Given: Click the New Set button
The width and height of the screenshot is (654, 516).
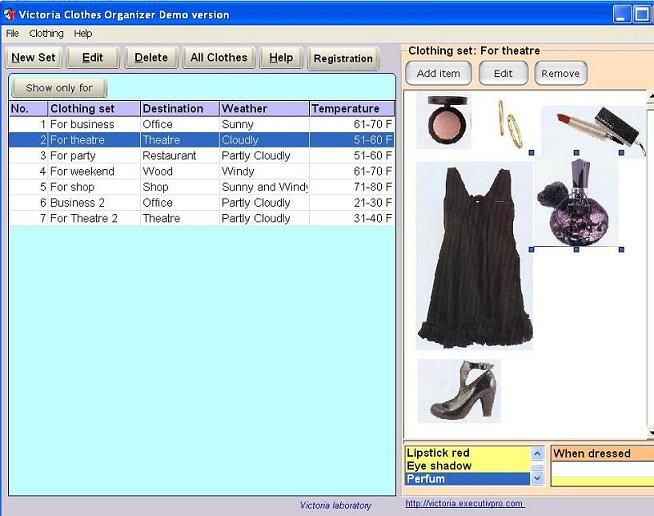Looking at the screenshot, I should pos(34,58).
